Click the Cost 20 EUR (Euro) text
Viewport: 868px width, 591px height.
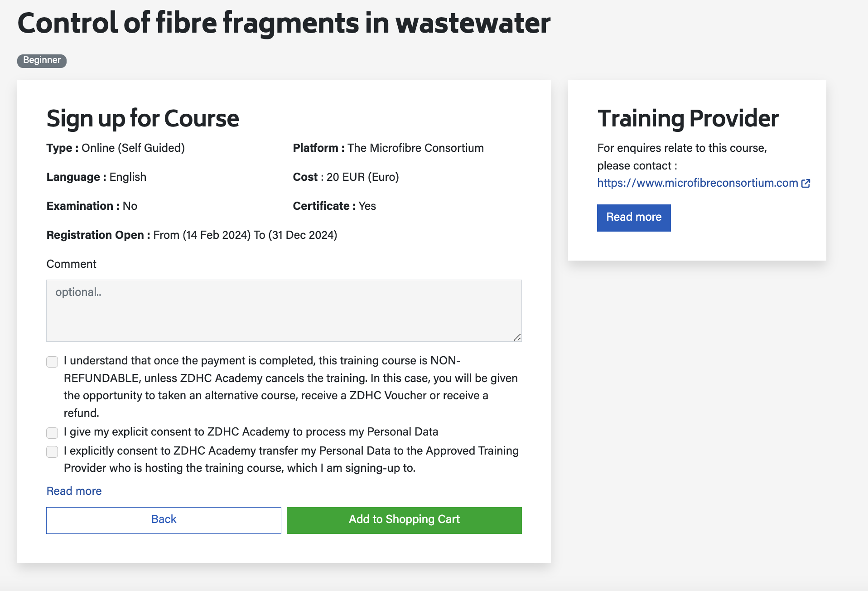(346, 177)
